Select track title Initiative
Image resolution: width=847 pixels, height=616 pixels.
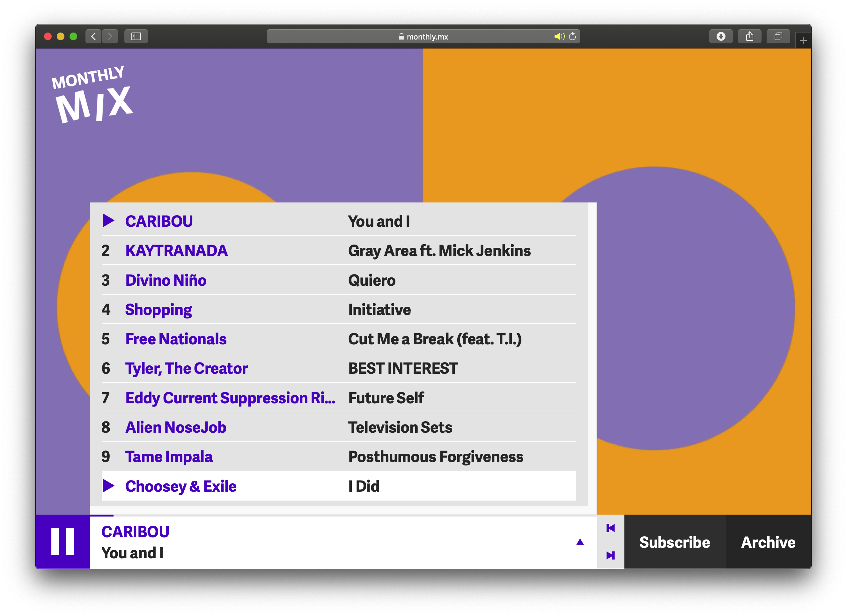[379, 310]
